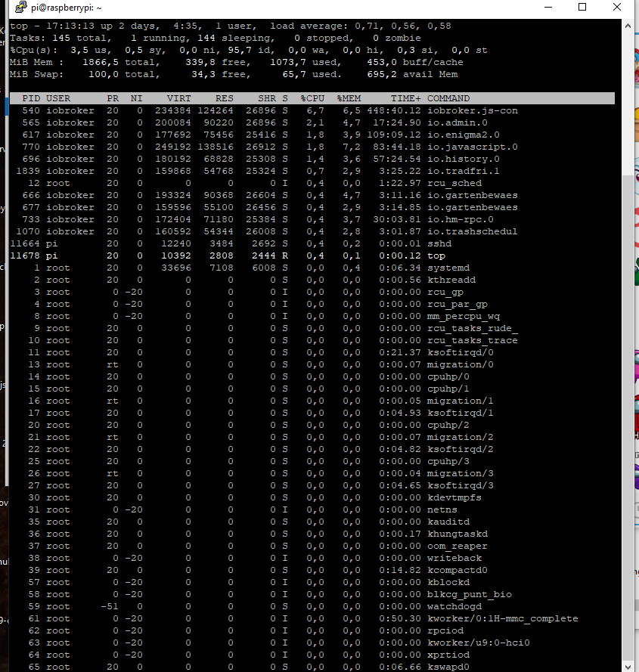Click the terminal scrollbar up arrow
Screen dimensions: 639x672
(x=628, y=26)
